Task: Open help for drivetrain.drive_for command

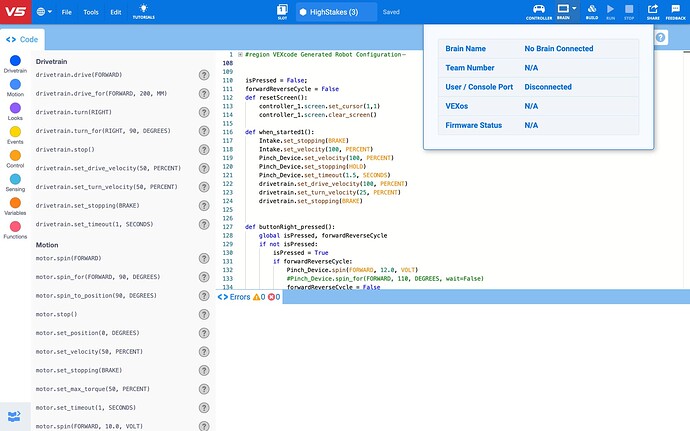Action: (x=204, y=94)
